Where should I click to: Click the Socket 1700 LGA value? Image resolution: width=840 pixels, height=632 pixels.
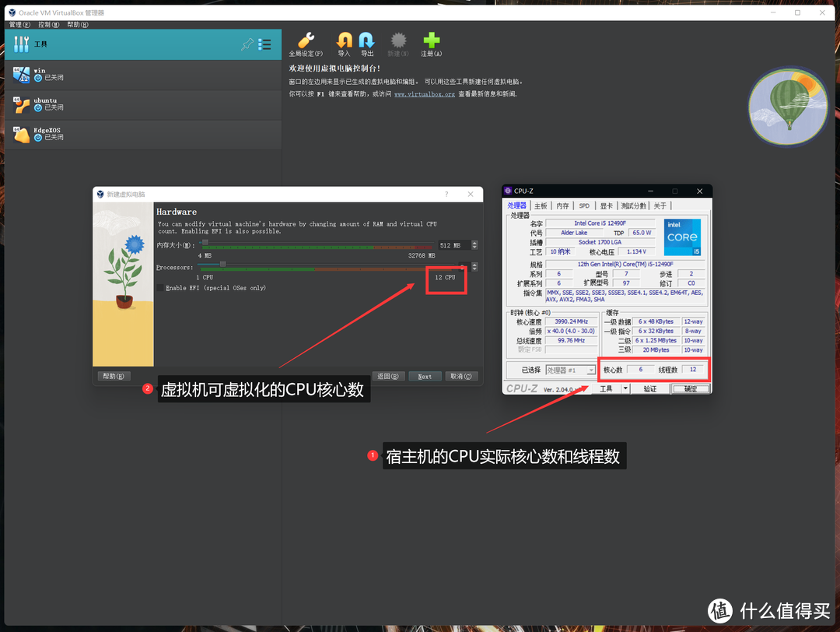[x=600, y=242]
